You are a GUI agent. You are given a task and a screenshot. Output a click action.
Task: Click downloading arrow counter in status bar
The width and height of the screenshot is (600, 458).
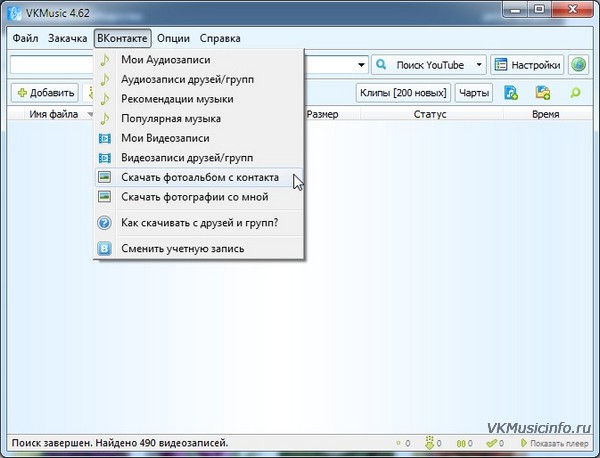click(x=434, y=443)
